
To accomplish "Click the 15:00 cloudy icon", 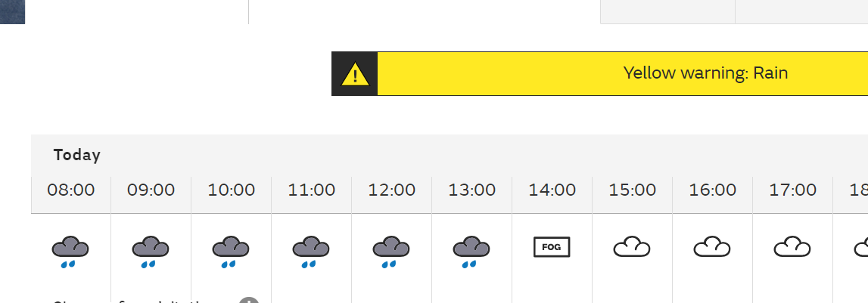I will click(632, 246).
